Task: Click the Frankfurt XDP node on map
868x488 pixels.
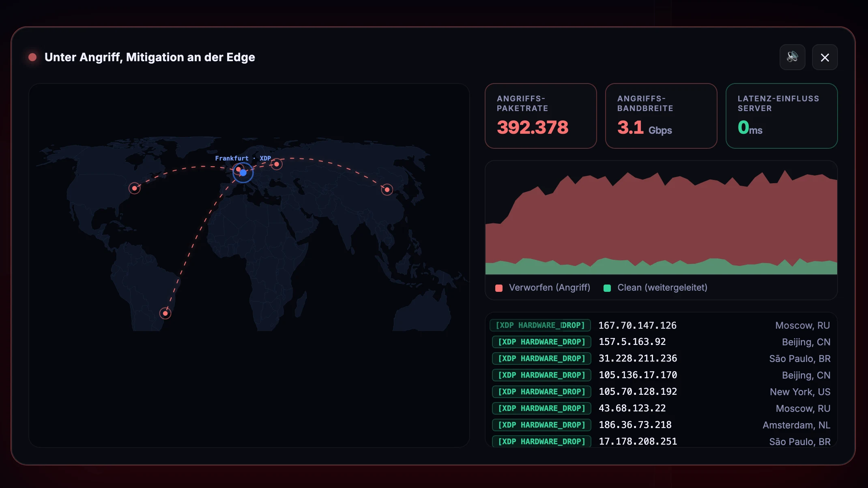Action: point(243,173)
